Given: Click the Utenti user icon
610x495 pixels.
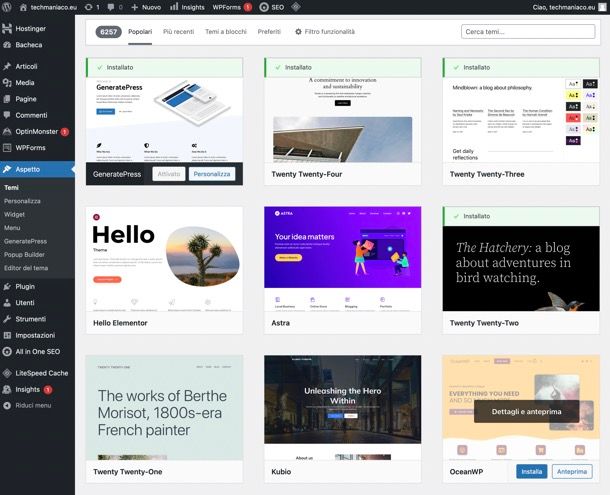Looking at the screenshot, I should pos(7,303).
